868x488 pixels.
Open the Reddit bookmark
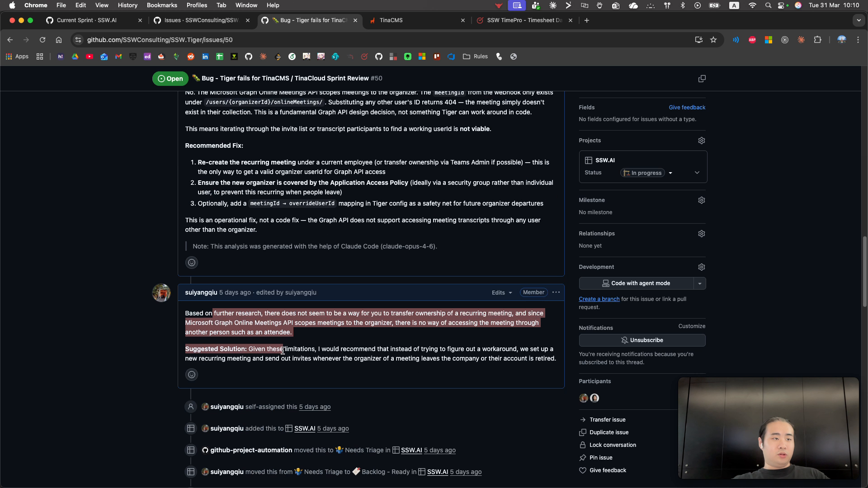[x=191, y=56]
